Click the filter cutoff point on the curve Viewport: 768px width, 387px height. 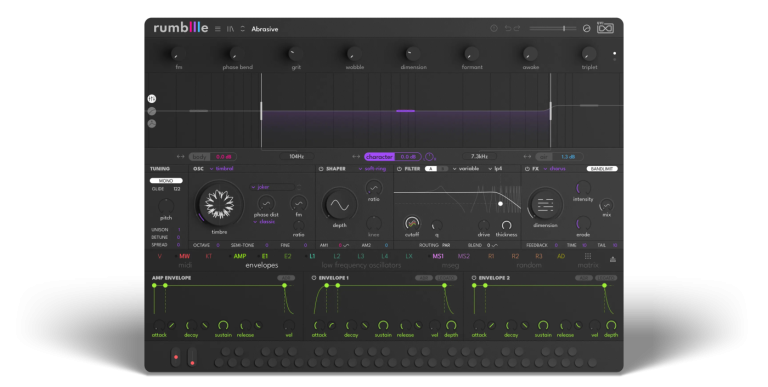(x=500, y=204)
